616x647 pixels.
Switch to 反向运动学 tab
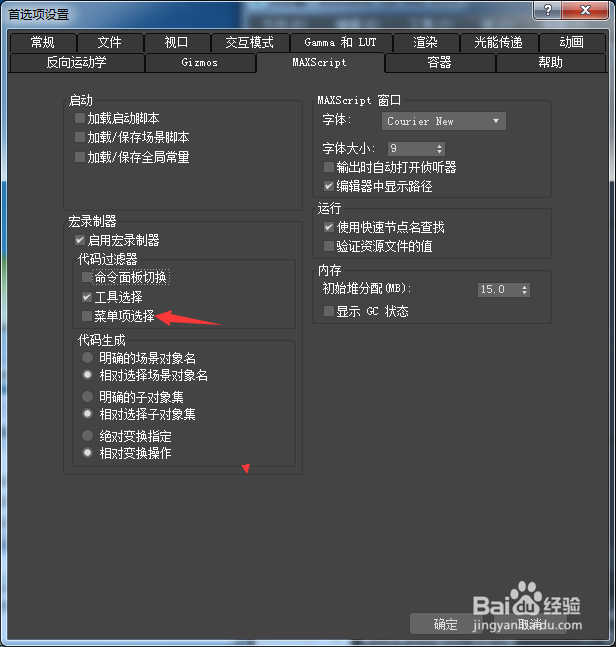tap(77, 63)
